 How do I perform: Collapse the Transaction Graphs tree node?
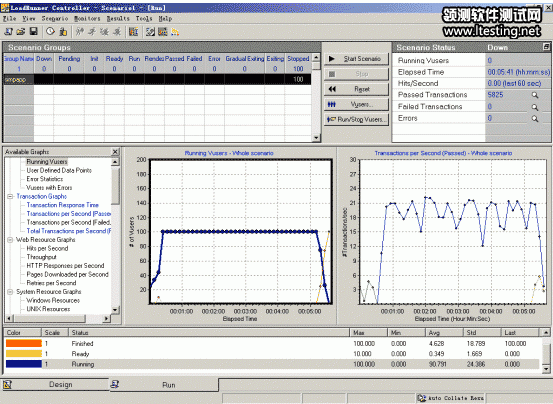(x=10, y=196)
